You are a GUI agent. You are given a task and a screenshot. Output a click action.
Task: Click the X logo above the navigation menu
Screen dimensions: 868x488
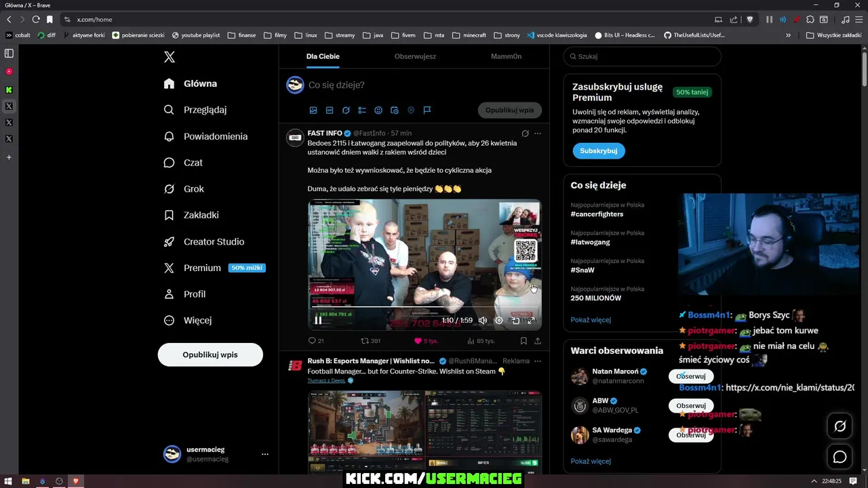(x=170, y=57)
